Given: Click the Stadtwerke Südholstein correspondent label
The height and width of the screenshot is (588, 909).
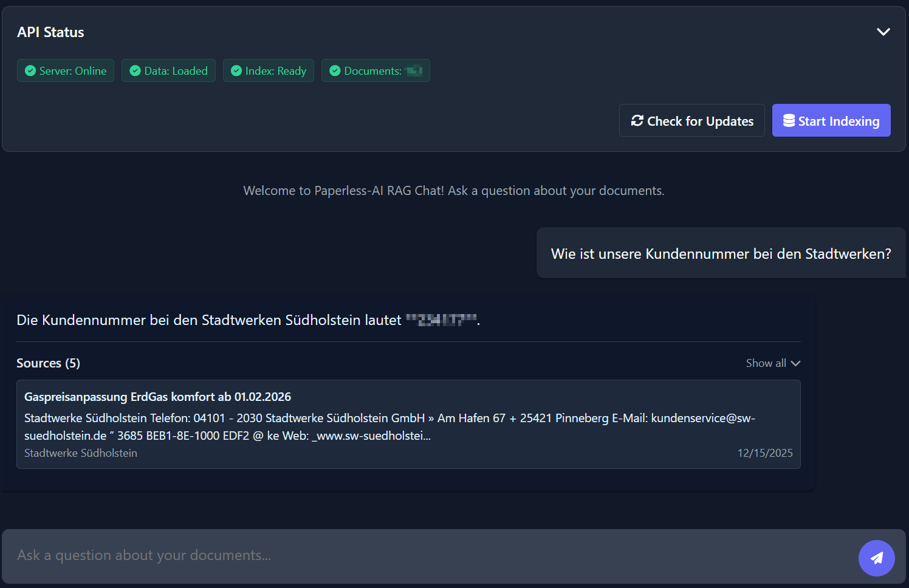Looking at the screenshot, I should click(x=81, y=453).
